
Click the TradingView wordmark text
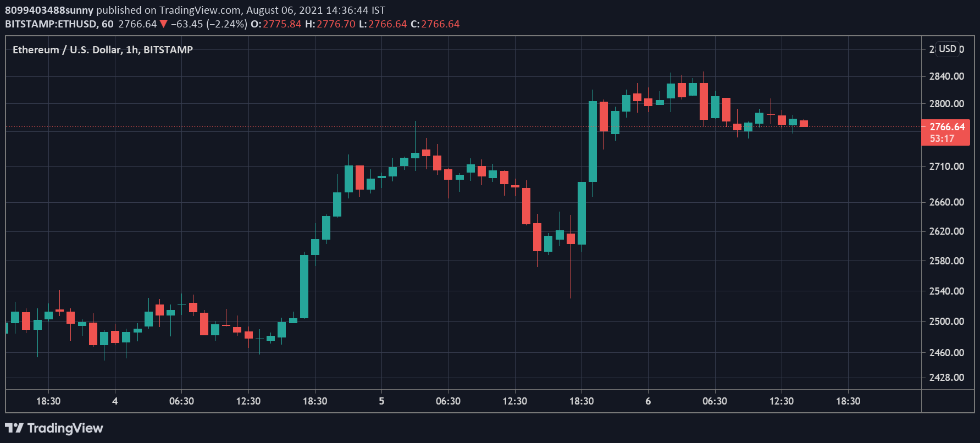(65, 428)
